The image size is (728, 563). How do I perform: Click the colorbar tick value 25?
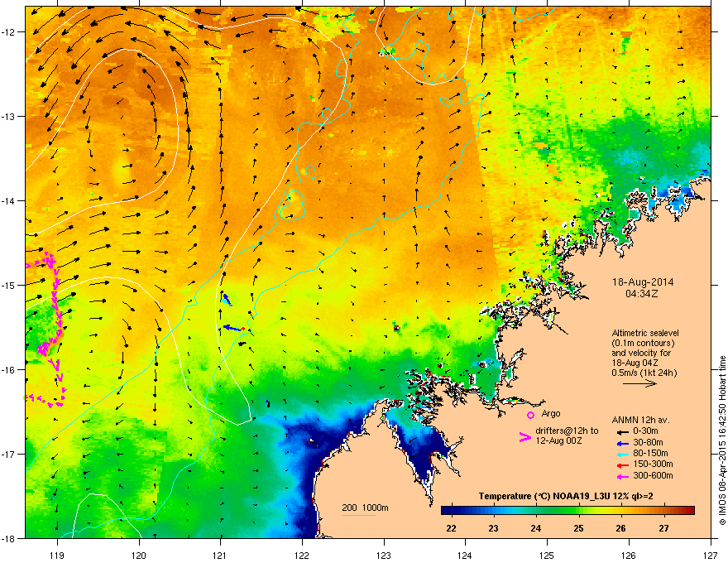click(578, 528)
